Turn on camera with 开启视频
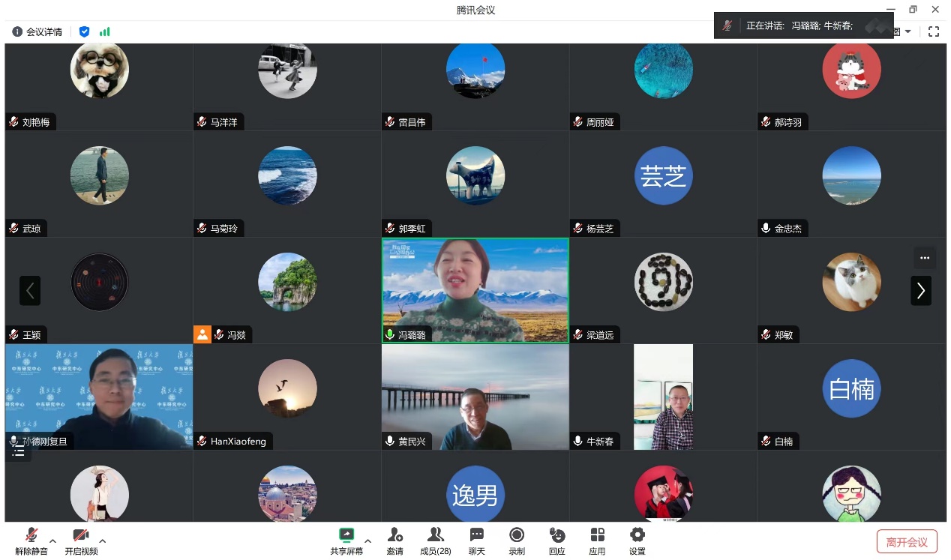951x560 pixels. click(x=81, y=541)
